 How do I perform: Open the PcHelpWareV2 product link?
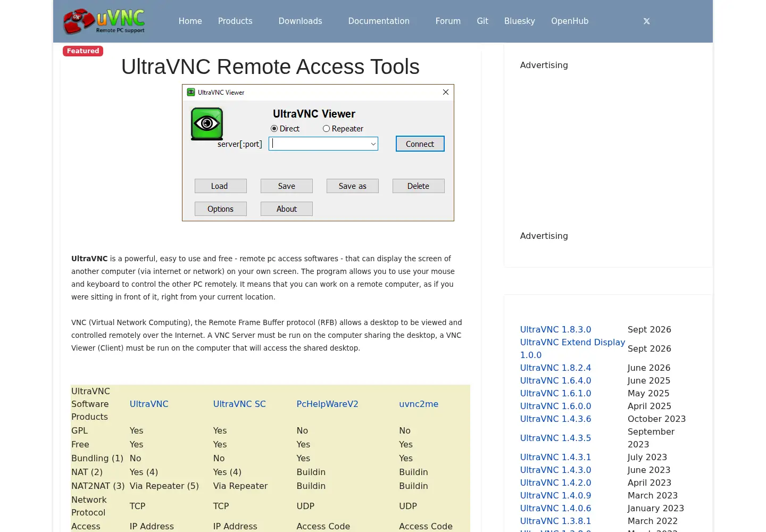(328, 404)
